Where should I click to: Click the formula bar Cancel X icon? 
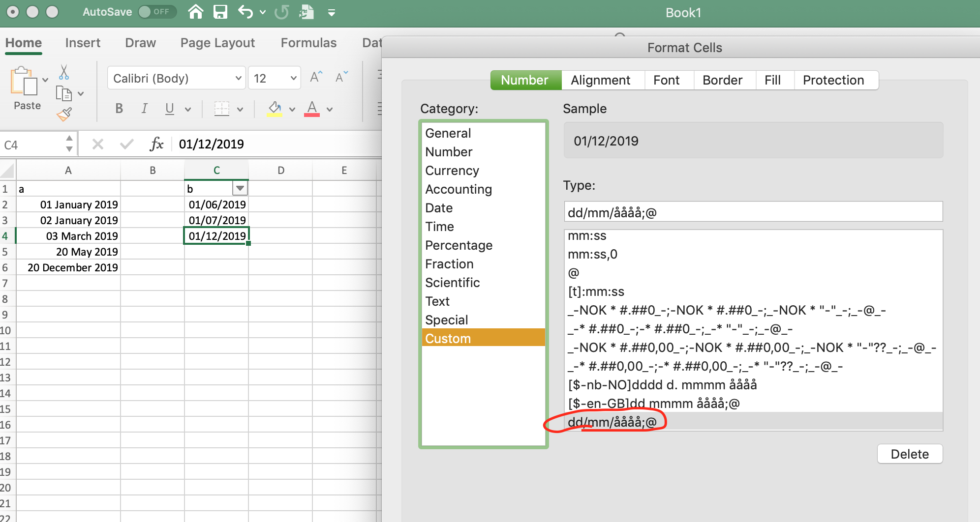98,144
